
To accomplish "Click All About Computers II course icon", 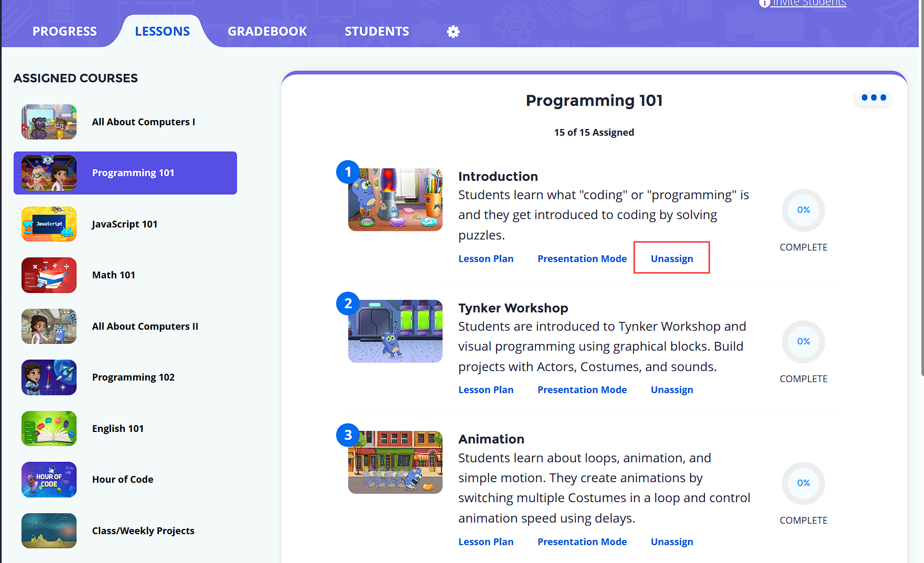I will pyautogui.click(x=49, y=326).
